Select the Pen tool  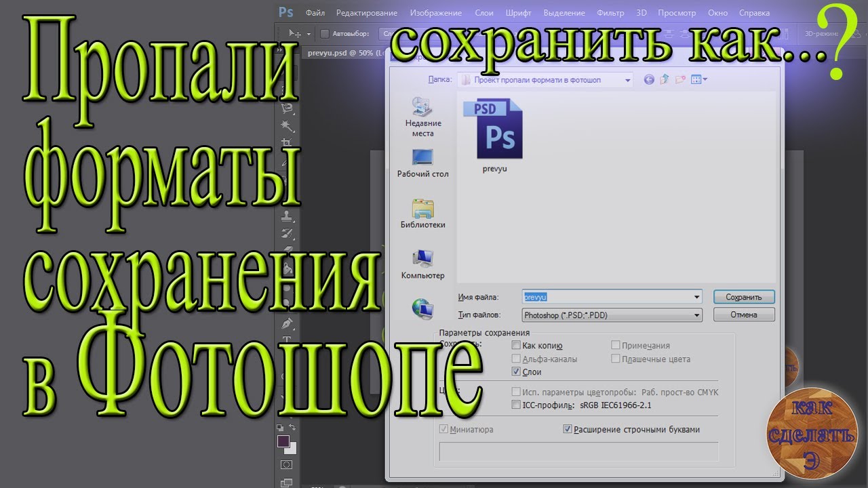coord(286,322)
